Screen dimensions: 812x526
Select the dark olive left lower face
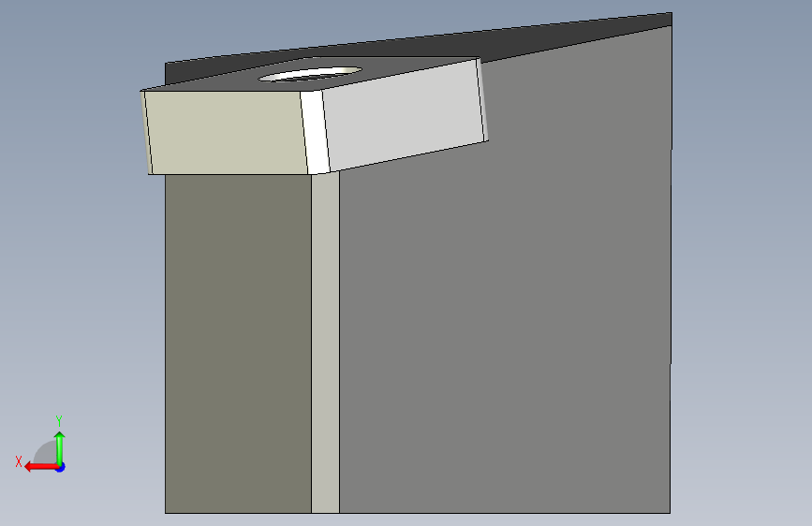(x=238, y=343)
